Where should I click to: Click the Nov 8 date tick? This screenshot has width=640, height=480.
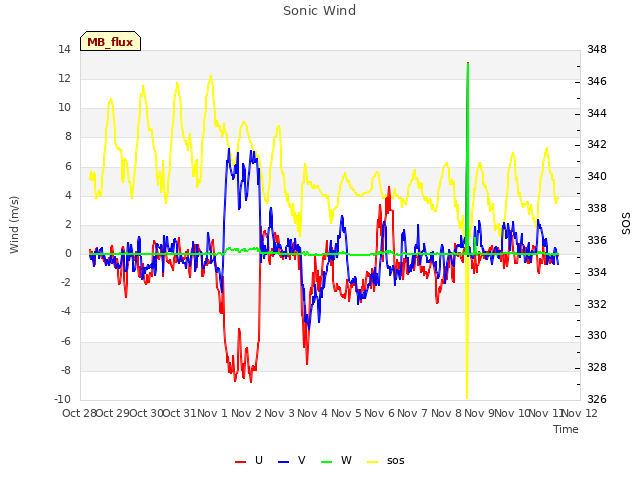[447, 413]
